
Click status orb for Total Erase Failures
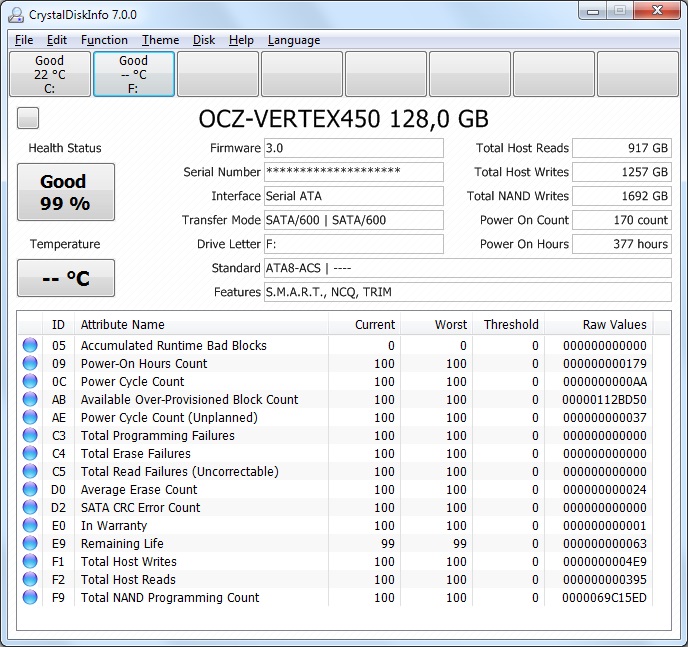click(30, 453)
